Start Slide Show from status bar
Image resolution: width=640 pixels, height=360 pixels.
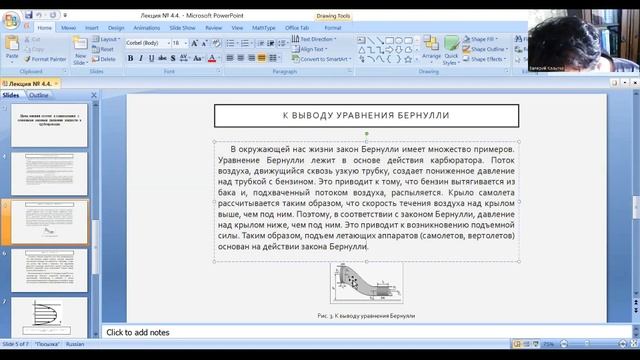click(536, 344)
